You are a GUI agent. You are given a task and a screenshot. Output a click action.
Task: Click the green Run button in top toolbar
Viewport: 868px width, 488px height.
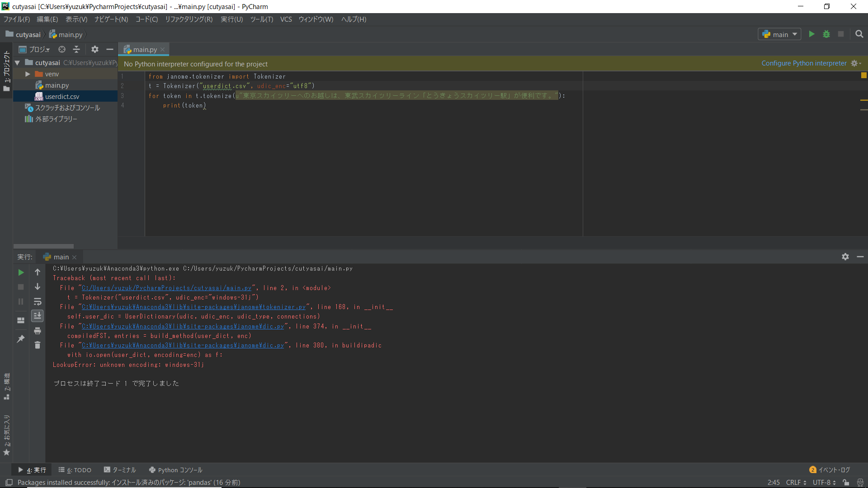811,34
